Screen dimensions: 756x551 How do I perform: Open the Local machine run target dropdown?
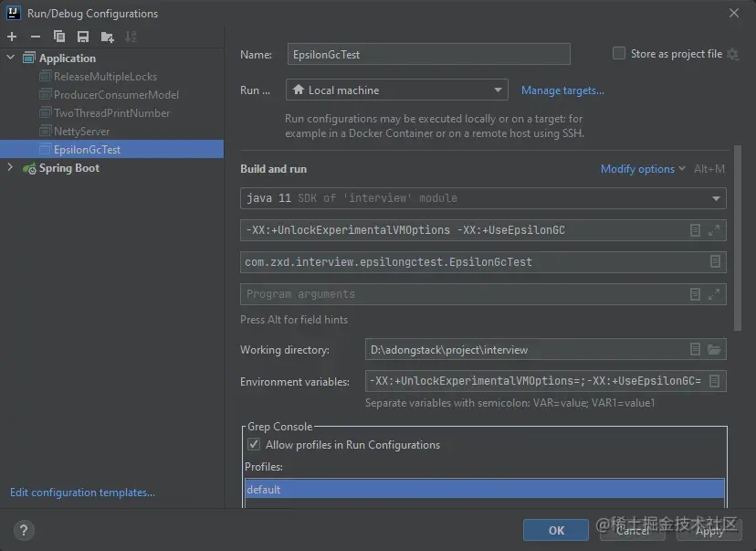[397, 90]
